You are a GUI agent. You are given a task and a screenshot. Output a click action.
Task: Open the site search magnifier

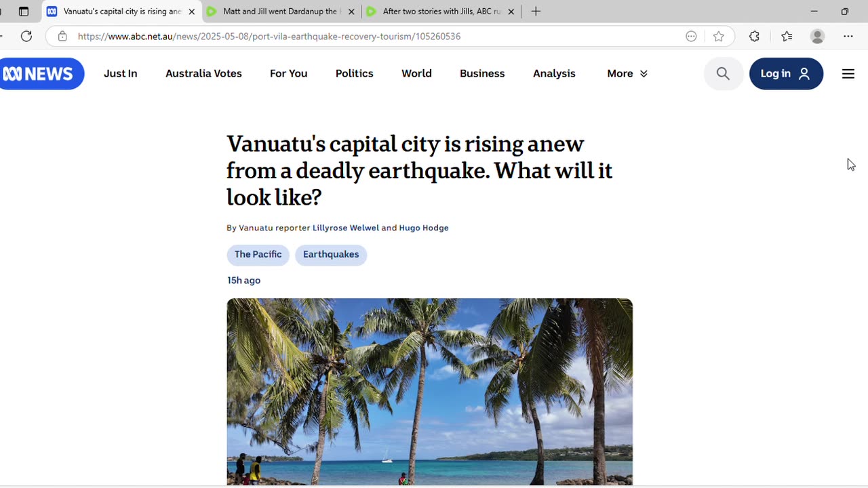[x=723, y=74]
